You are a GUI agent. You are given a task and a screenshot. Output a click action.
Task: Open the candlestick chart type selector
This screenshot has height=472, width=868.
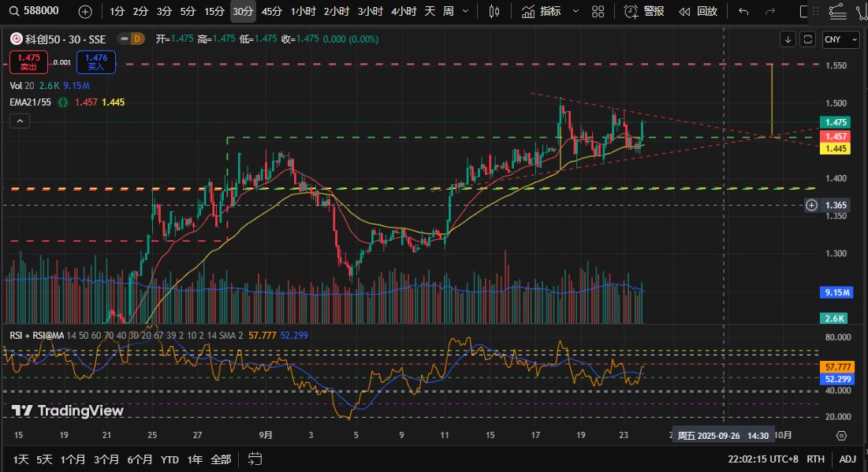(x=494, y=11)
